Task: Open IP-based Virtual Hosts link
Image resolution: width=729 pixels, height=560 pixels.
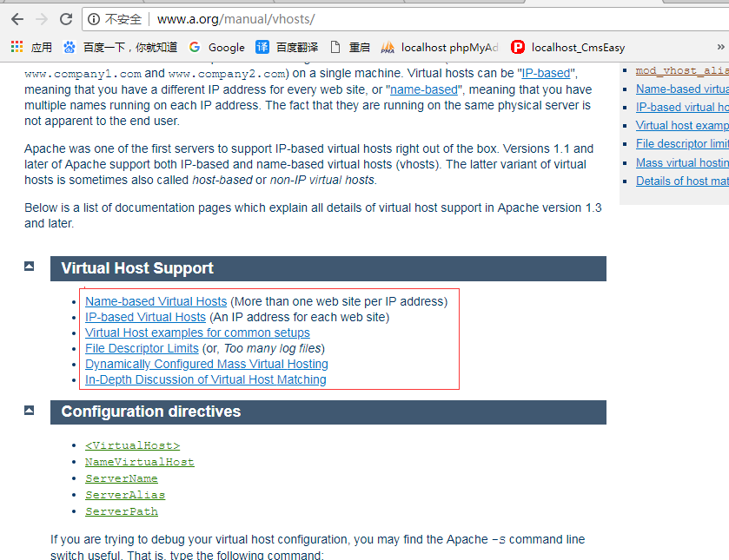Action: [x=145, y=317]
